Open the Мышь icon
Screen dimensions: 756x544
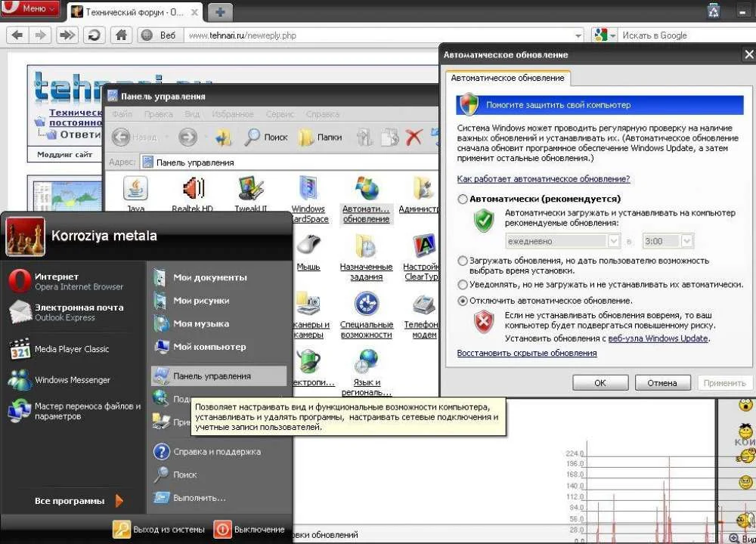[308, 252]
